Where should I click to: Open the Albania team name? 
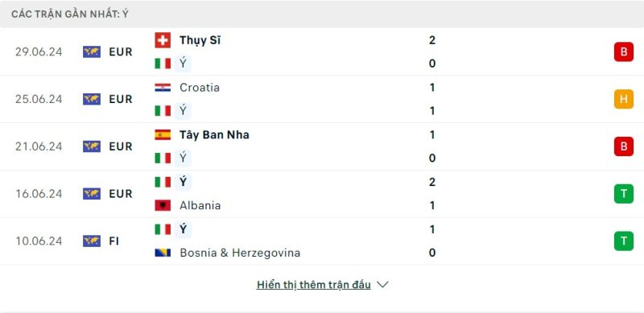(x=200, y=205)
